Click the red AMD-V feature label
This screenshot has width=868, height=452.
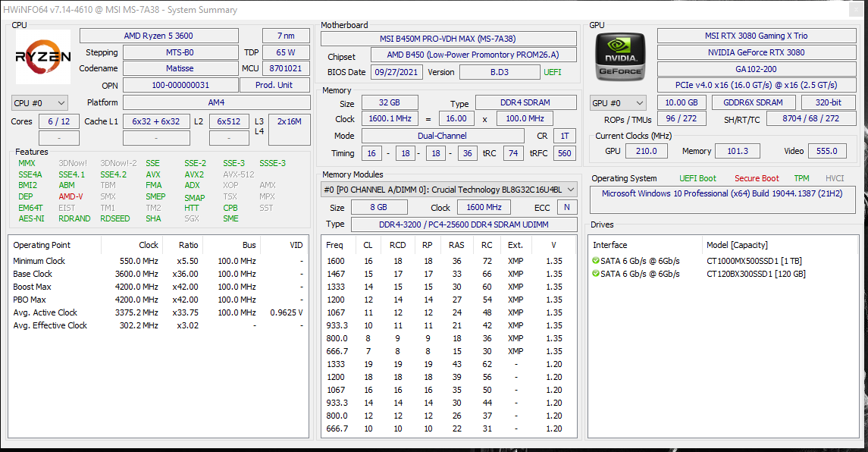[x=71, y=196]
